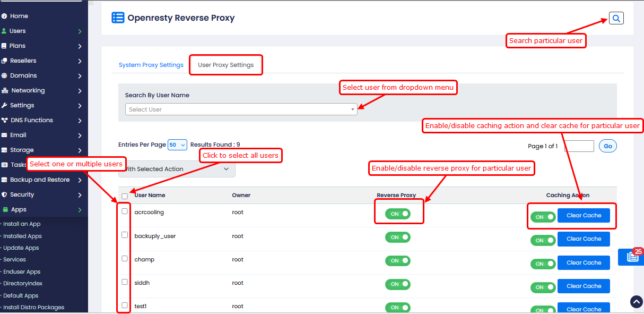Click the scroll-to-top arrow icon
This screenshot has width=644, height=314.
click(636, 302)
